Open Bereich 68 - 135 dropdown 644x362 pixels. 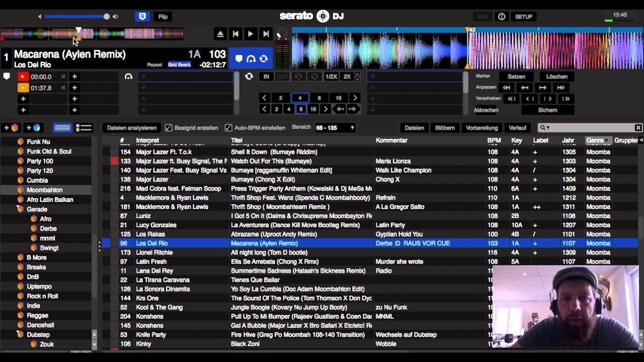(x=335, y=128)
